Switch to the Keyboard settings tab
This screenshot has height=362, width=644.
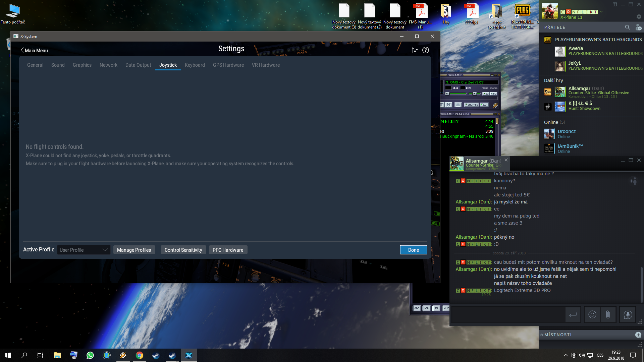pyautogui.click(x=195, y=65)
